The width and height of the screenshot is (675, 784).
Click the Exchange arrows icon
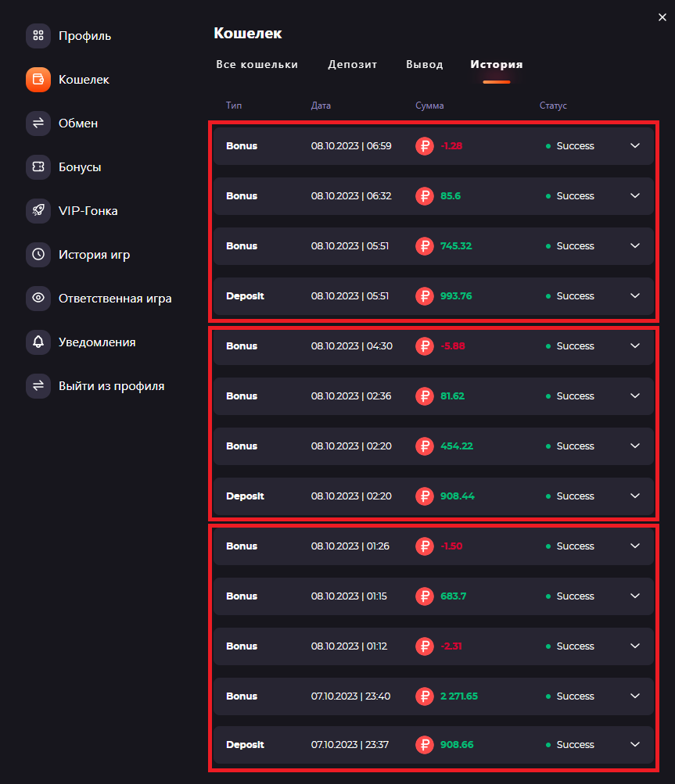point(38,124)
